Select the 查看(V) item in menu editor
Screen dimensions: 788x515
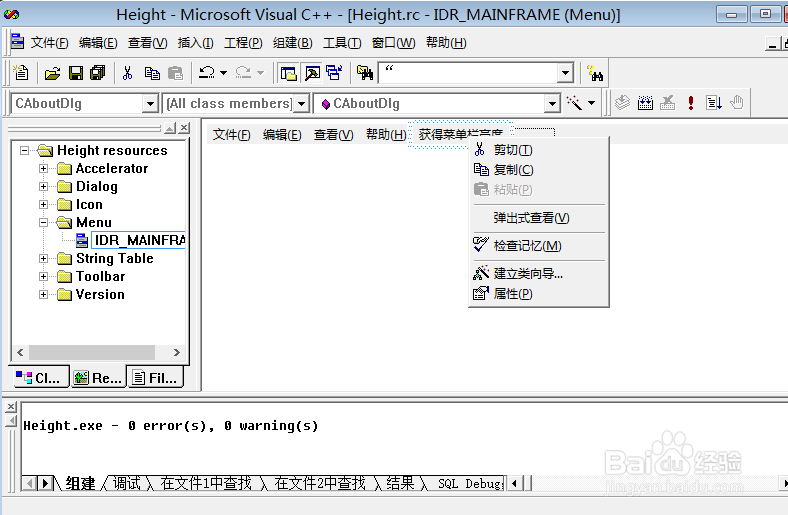[x=334, y=135]
